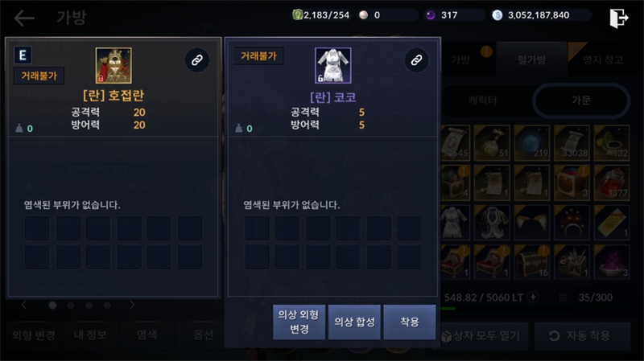Go back using the top-left arrow
Viewport: 644px width, 361px height.
pyautogui.click(x=24, y=18)
